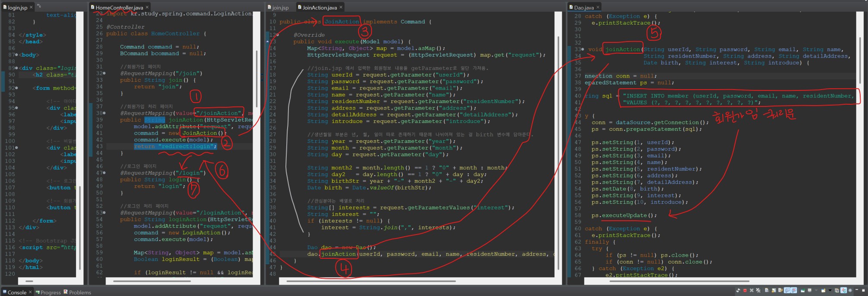Close the Dao.java tab
The width and height of the screenshot is (868, 296).
click(x=598, y=7)
